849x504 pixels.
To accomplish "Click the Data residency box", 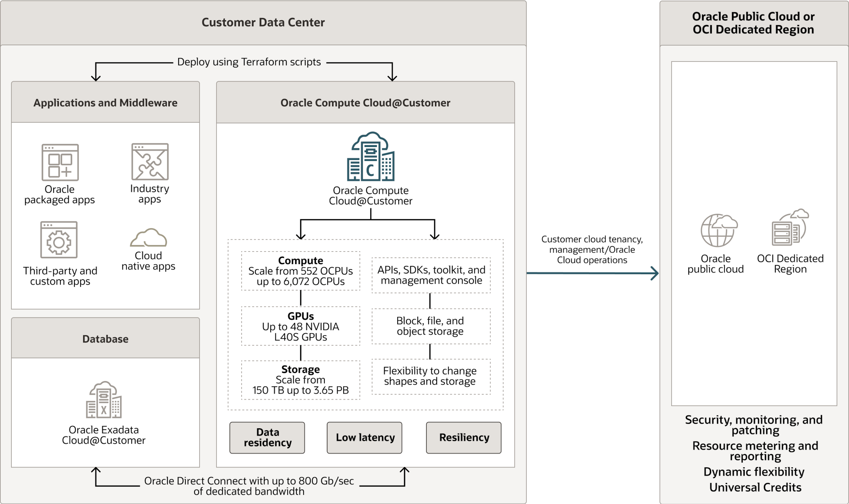I will (x=267, y=437).
